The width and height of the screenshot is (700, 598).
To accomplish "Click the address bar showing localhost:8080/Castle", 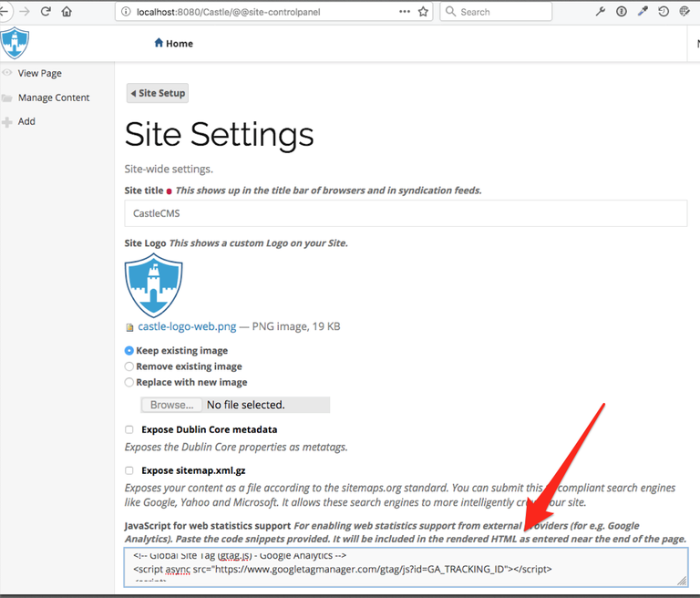I will [273, 12].
